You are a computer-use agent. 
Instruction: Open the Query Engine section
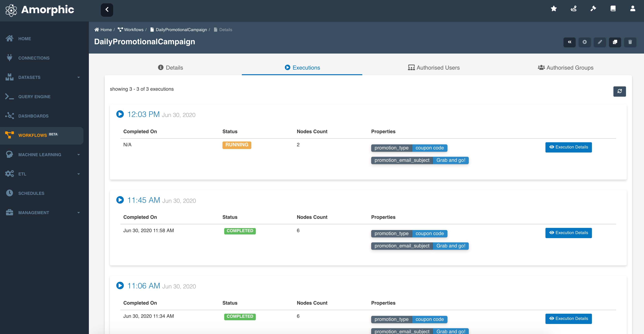click(34, 97)
